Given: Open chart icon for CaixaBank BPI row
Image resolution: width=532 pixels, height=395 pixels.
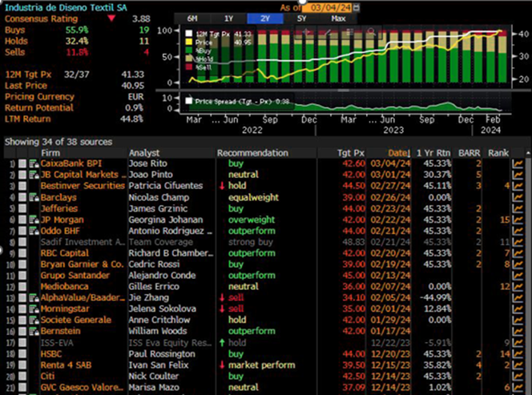Looking at the screenshot, I should pyautogui.click(x=518, y=163).
